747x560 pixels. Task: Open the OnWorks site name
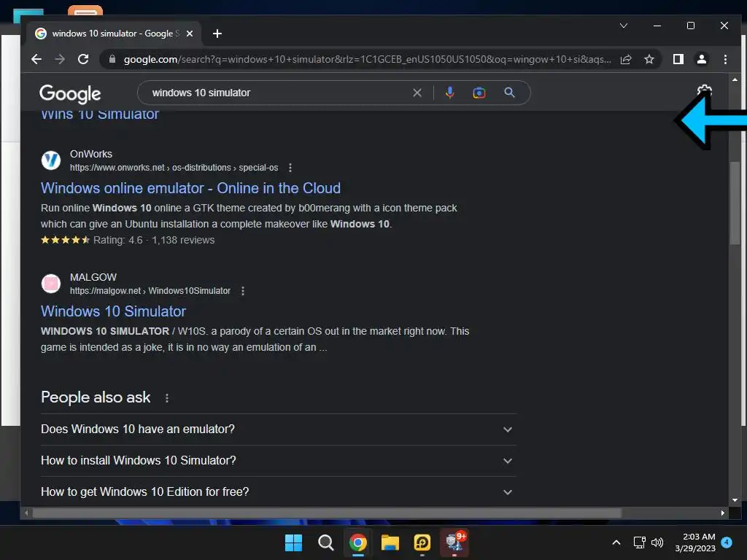click(91, 154)
